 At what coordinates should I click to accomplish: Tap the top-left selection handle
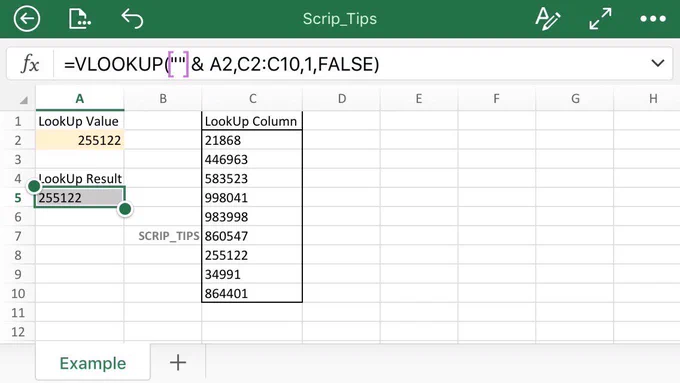coord(34,187)
